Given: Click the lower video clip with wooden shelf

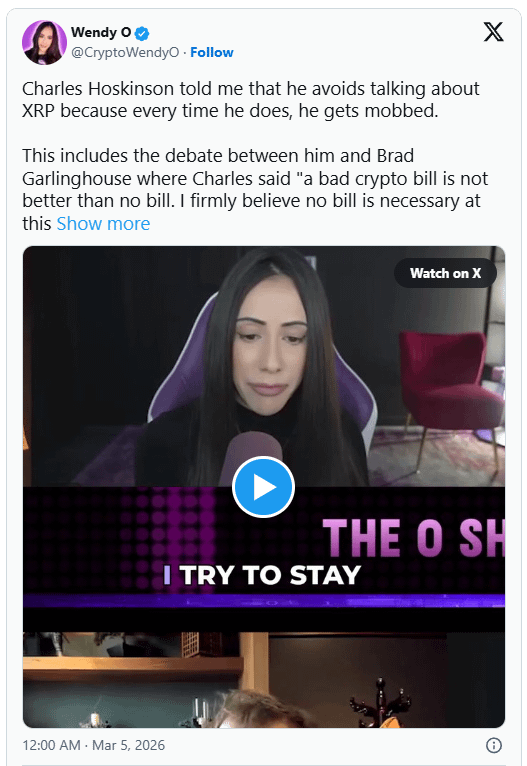Looking at the screenshot, I should (264, 680).
